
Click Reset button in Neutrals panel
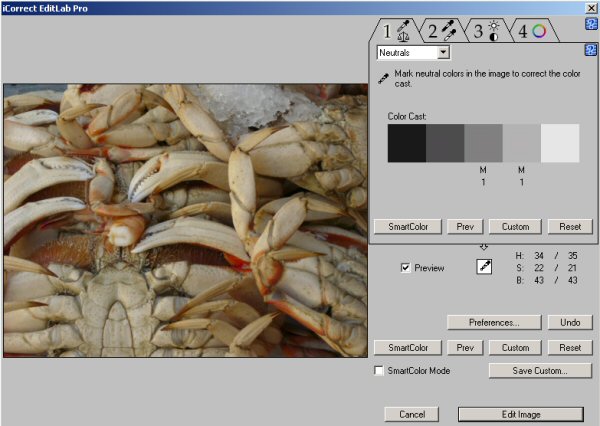(570, 227)
